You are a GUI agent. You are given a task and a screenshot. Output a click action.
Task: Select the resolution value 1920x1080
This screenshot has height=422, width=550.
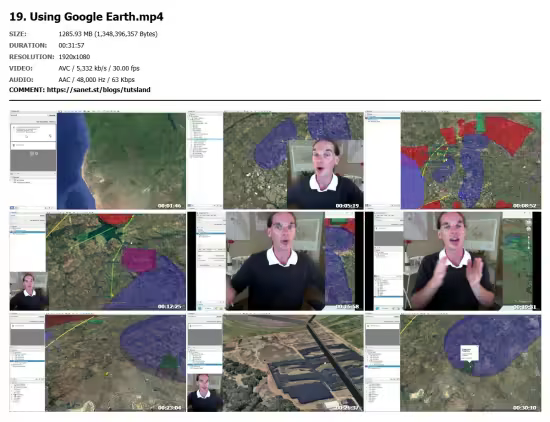tap(74, 57)
